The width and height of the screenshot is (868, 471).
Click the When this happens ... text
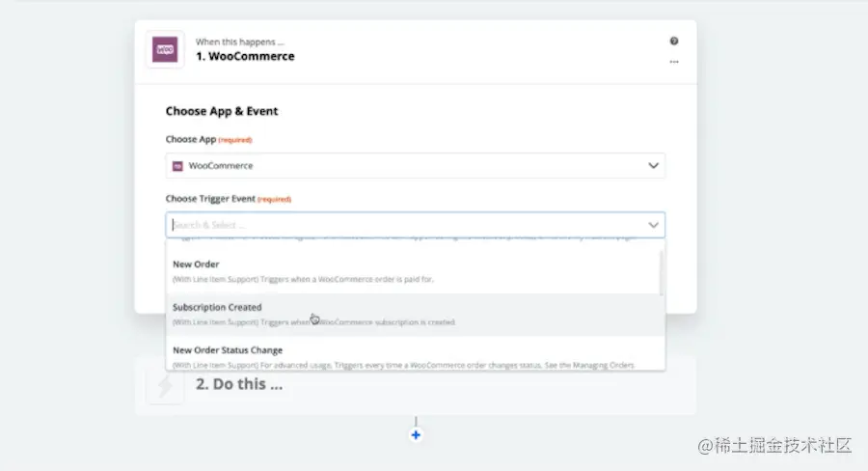240,42
